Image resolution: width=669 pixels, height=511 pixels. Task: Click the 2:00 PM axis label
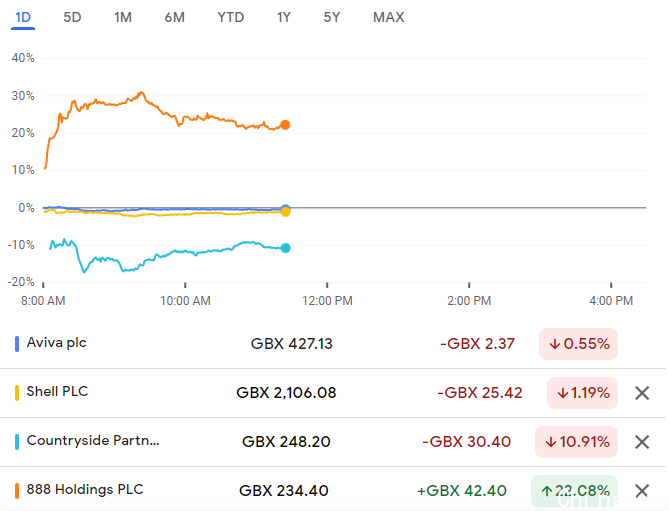tap(469, 301)
